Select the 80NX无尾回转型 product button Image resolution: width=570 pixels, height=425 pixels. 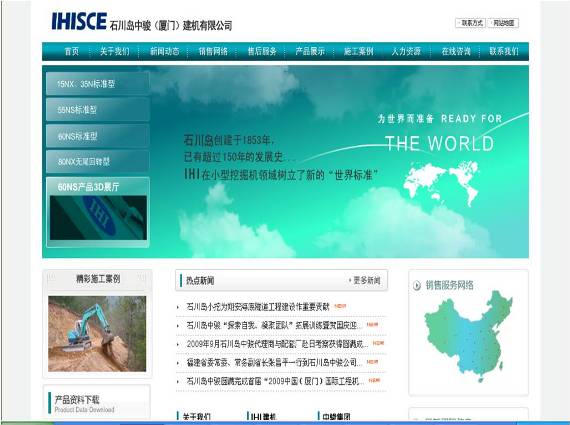pos(97,161)
